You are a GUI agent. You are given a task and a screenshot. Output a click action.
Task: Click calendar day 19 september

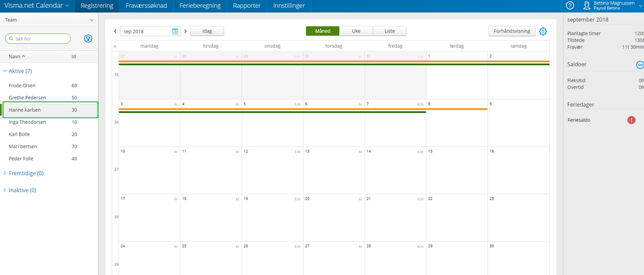[x=272, y=217]
